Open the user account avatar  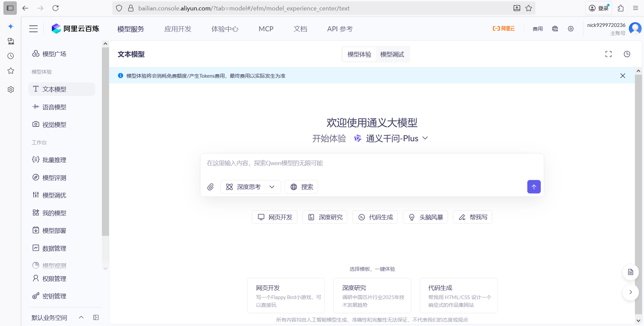coord(635,29)
